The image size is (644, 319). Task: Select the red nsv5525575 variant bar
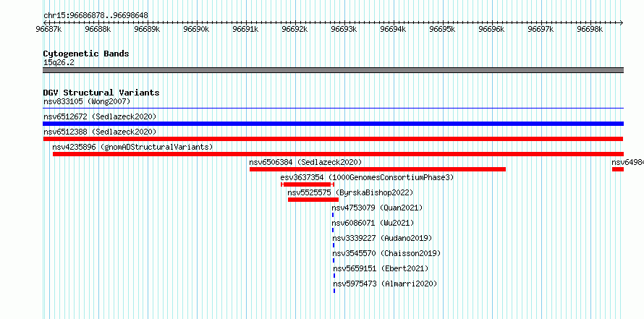pyautogui.click(x=313, y=200)
